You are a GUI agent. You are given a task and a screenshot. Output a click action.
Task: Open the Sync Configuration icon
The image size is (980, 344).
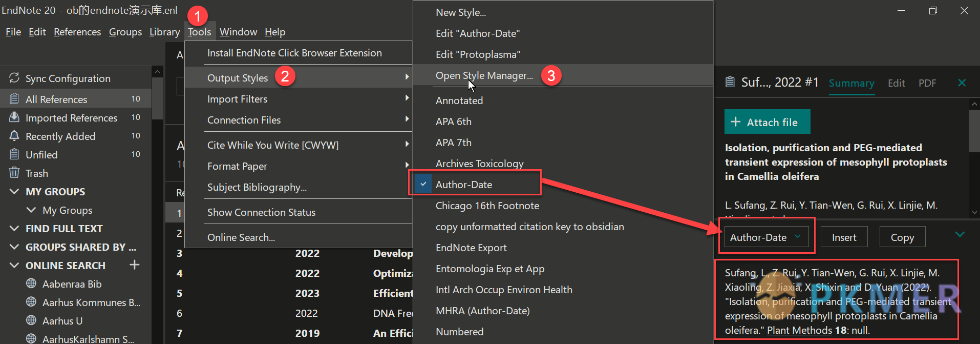(x=14, y=78)
